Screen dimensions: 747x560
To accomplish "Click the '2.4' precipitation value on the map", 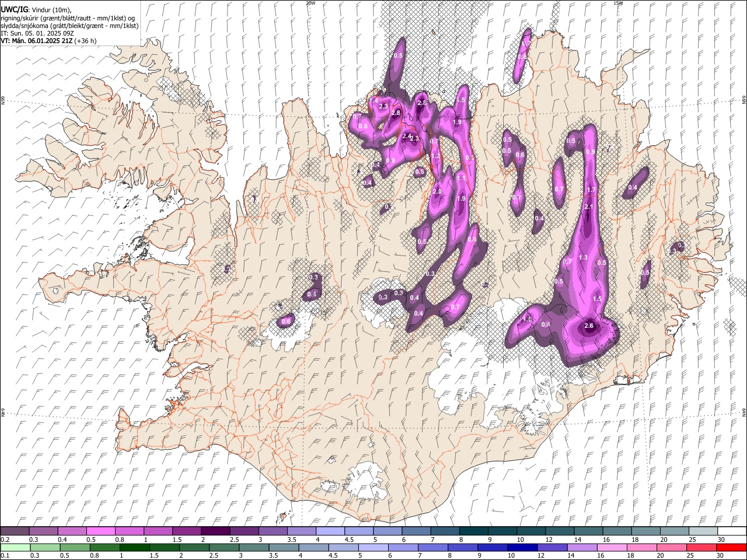I will pyautogui.click(x=407, y=136).
